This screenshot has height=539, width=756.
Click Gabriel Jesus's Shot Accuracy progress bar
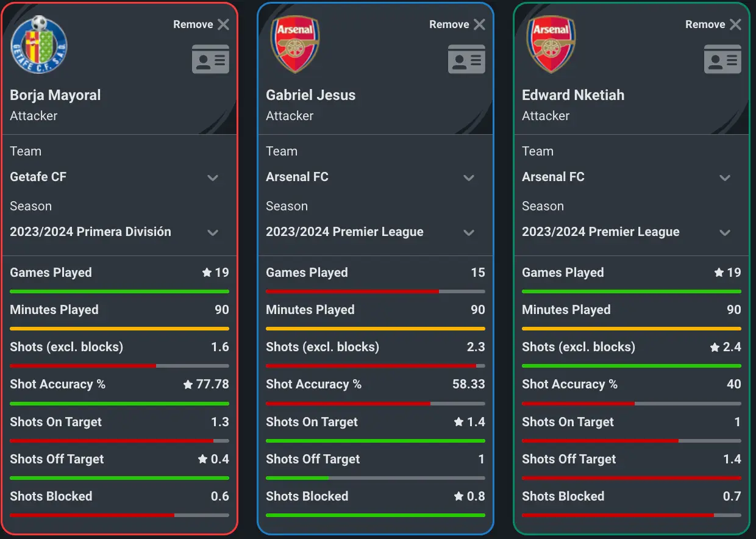coord(375,404)
